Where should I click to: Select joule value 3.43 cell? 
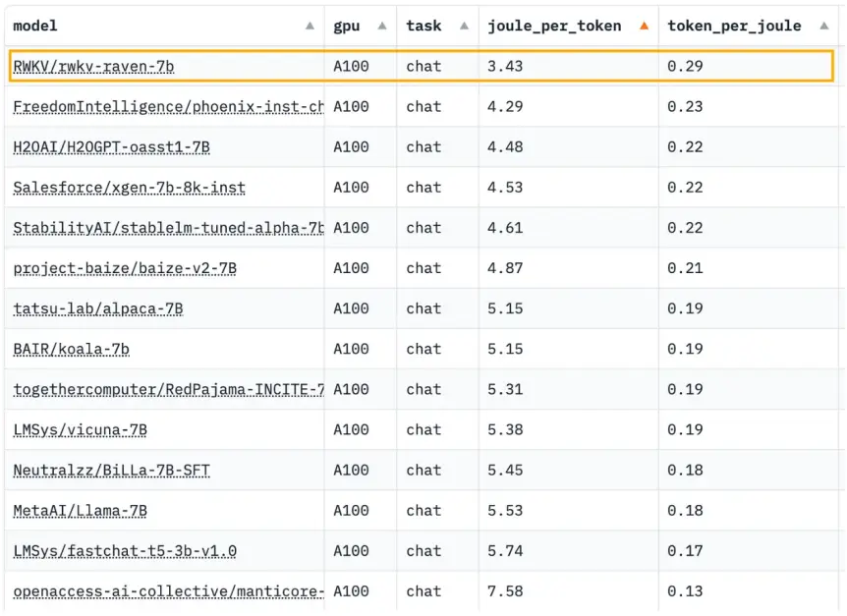568,67
